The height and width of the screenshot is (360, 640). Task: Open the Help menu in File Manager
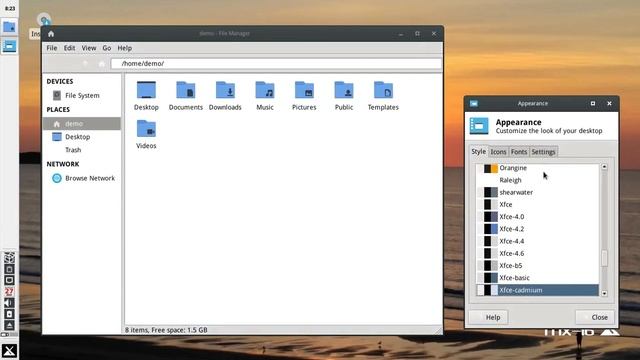[x=124, y=48]
